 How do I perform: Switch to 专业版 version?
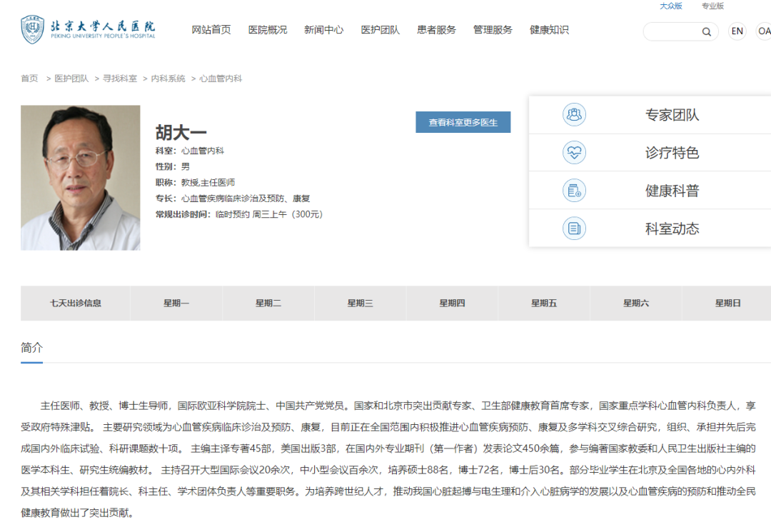[712, 6]
